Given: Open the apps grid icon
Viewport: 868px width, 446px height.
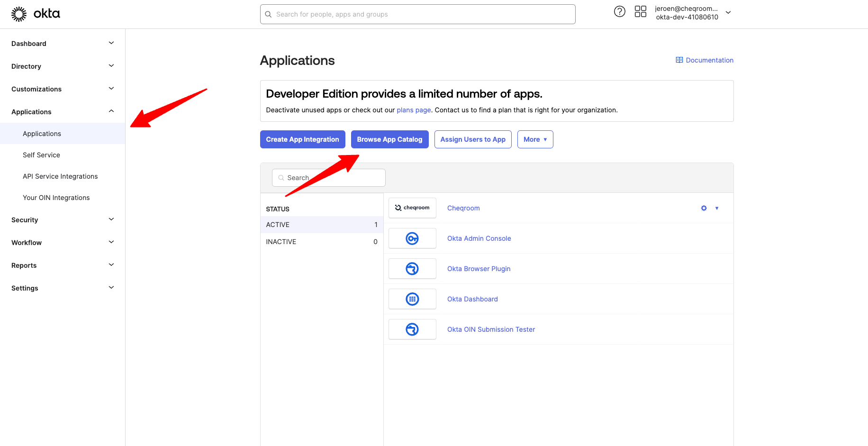Looking at the screenshot, I should pyautogui.click(x=640, y=12).
